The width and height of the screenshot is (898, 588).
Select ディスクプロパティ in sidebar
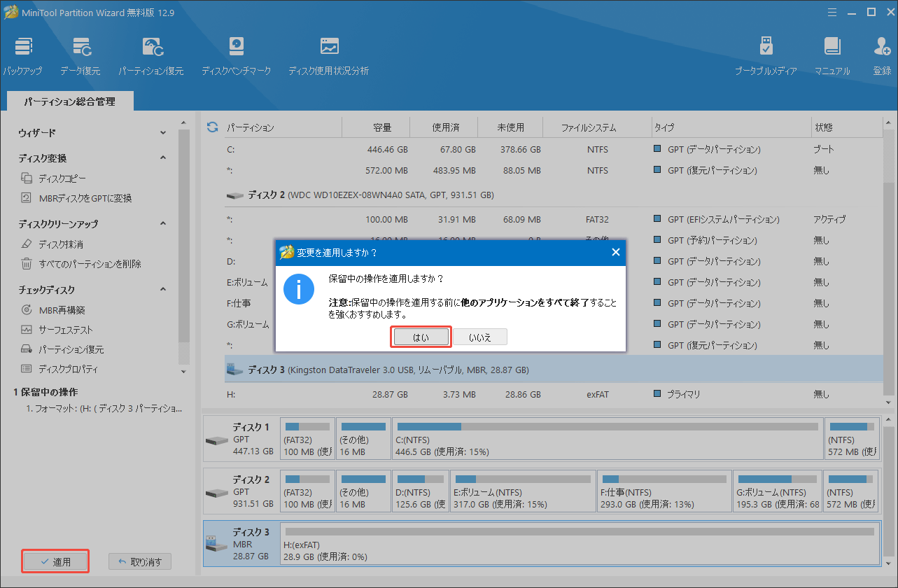click(x=59, y=369)
